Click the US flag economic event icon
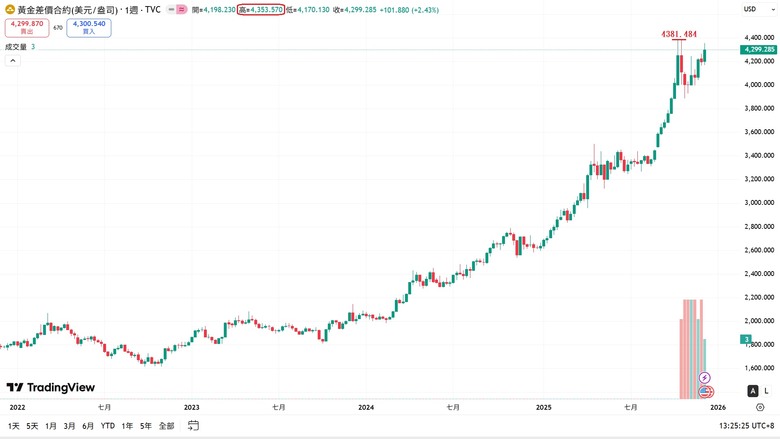 click(705, 392)
